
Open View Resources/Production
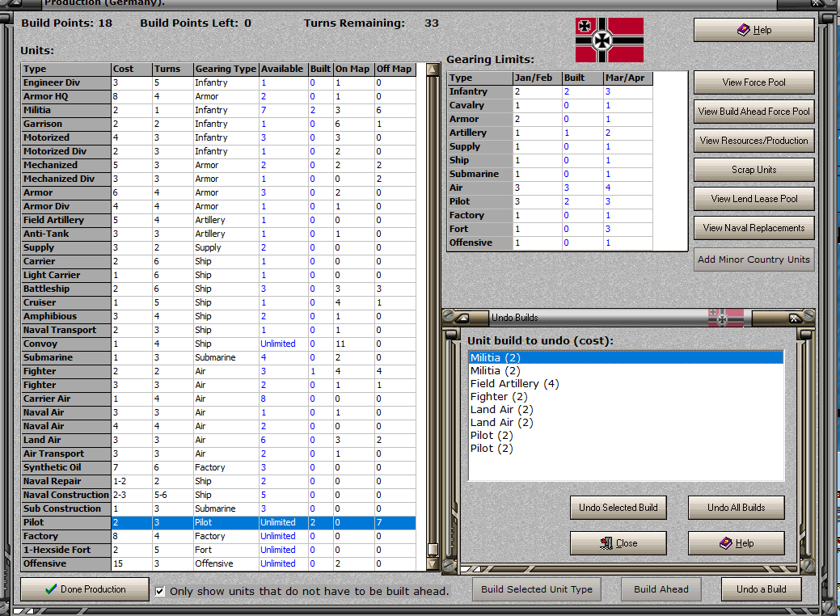(753, 141)
